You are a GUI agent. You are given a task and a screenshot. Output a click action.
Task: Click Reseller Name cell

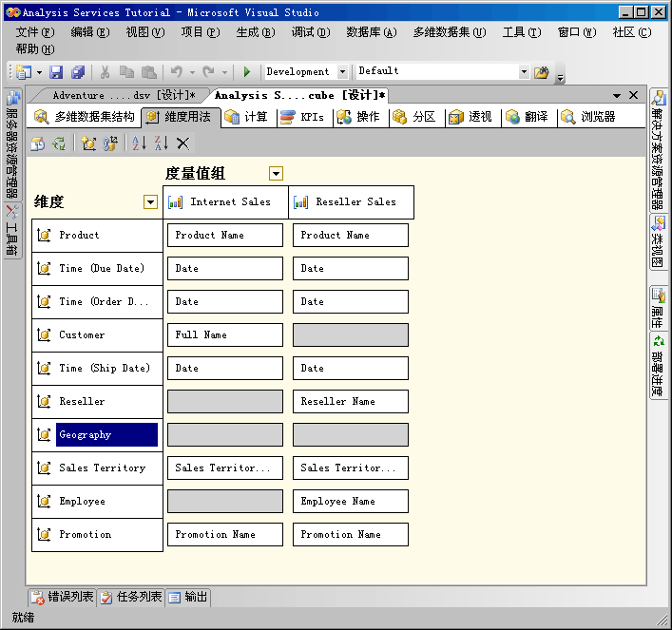point(351,401)
